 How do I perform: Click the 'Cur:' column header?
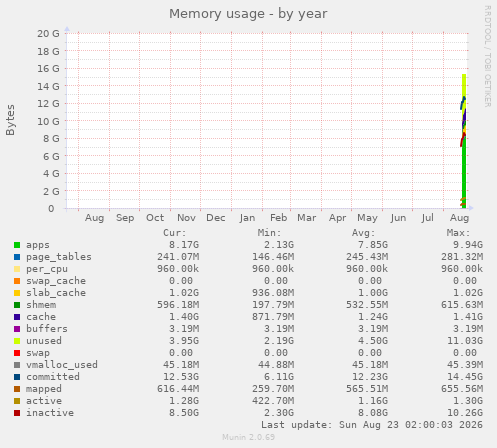(175, 233)
